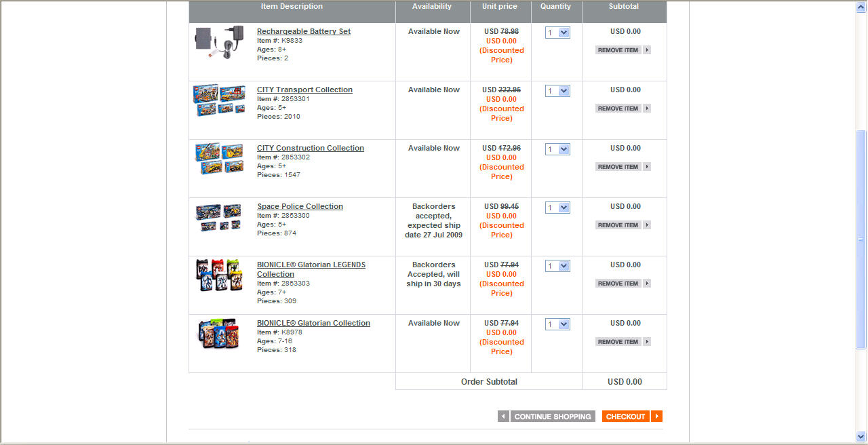
Task: Click the Glatorian LEGENDS Collection thumbnail image
Action: 219,275
